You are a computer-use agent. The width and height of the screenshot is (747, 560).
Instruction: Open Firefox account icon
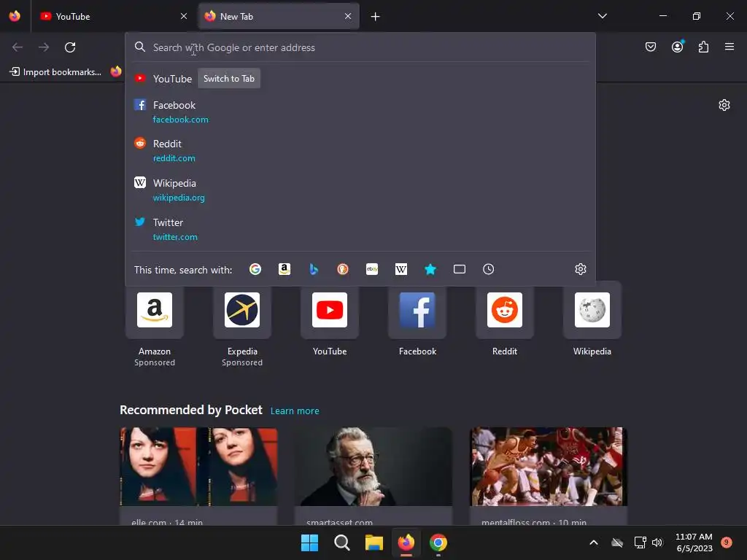(x=678, y=47)
